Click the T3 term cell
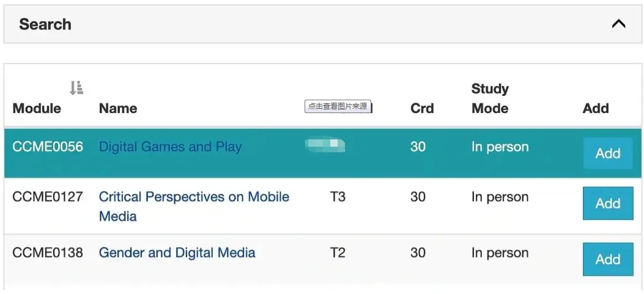 [338, 197]
